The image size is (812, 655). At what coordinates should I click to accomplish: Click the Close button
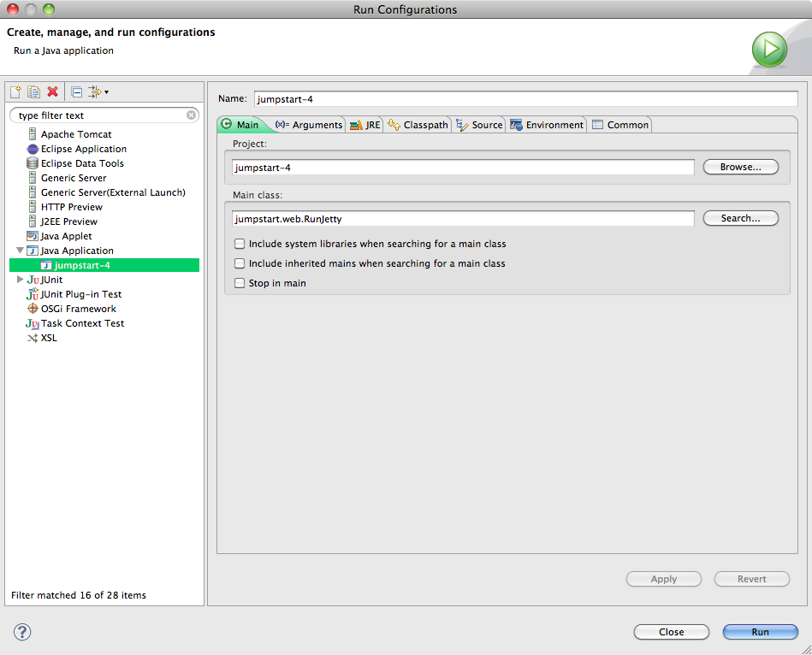tap(671, 632)
